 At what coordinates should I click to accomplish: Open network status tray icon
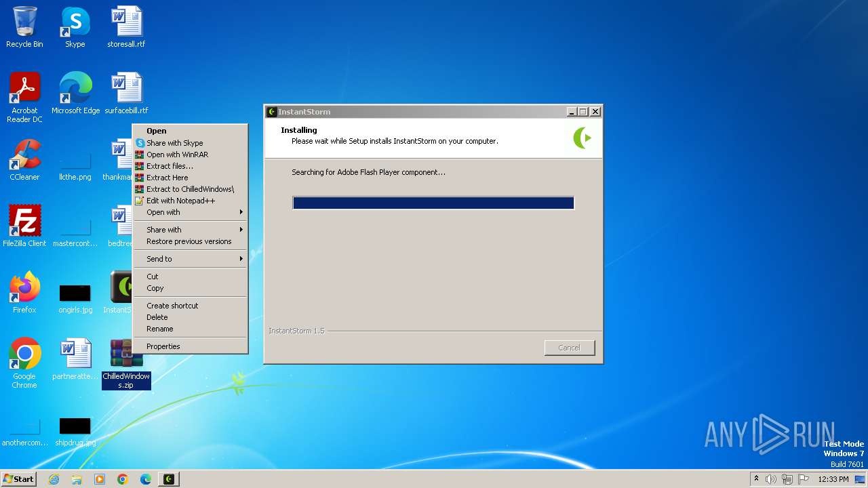tap(787, 479)
